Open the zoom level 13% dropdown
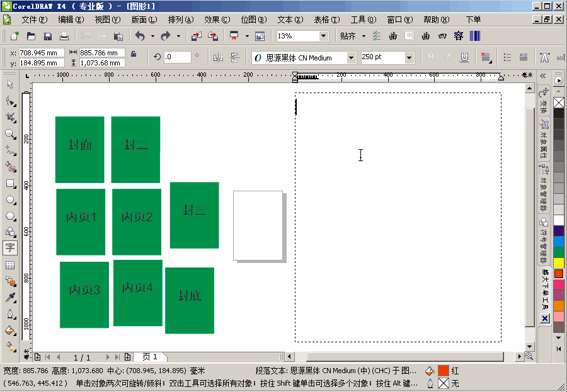 [x=323, y=36]
